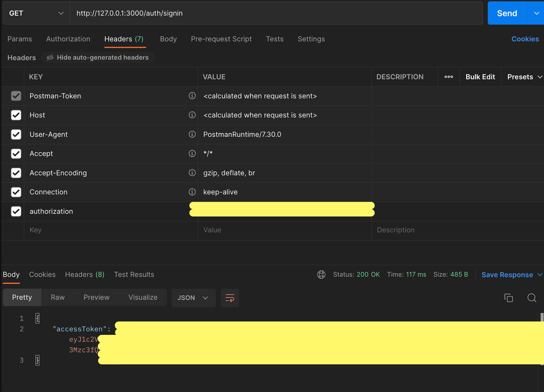Uncheck the Accept header checkbox
544x392 pixels.
[16, 154]
